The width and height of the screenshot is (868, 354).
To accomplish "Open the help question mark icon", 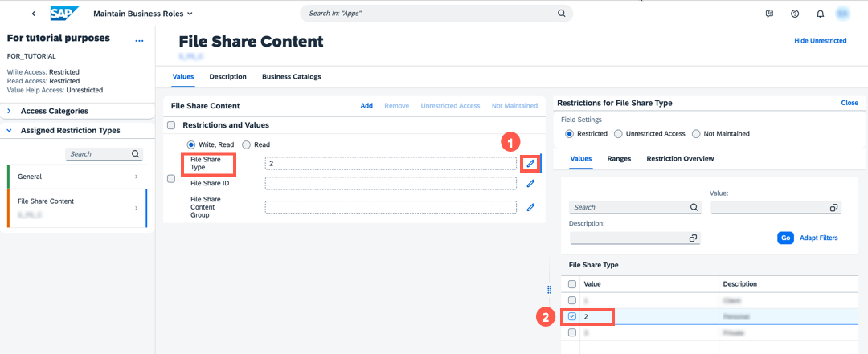I will point(795,14).
